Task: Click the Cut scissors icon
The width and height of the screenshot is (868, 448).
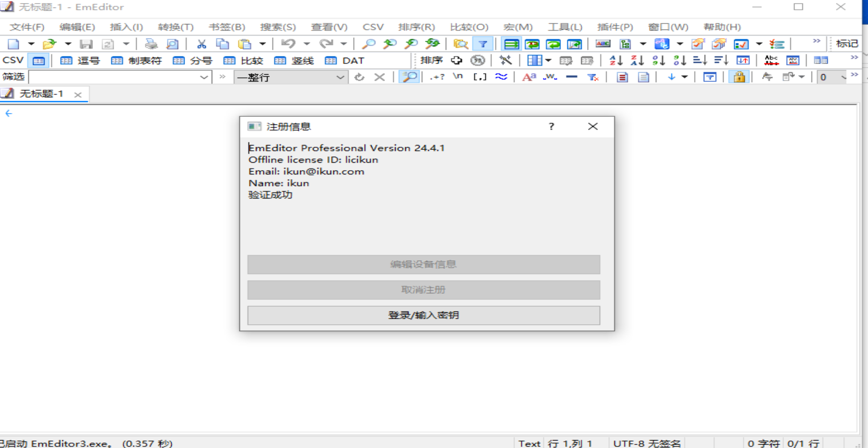Action: tap(201, 44)
